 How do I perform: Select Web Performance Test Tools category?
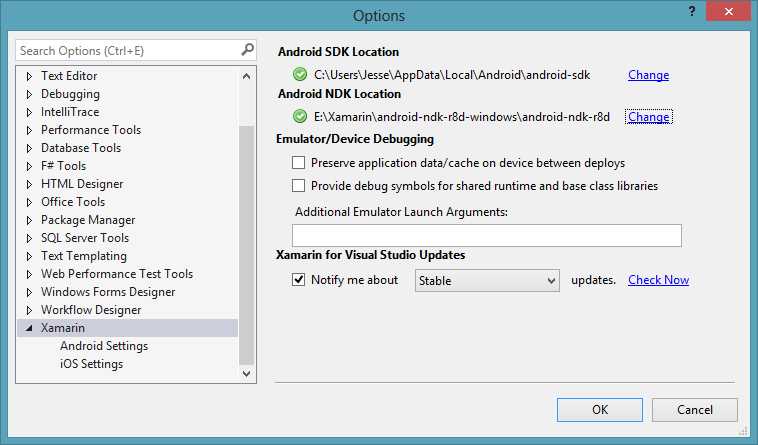point(117,274)
